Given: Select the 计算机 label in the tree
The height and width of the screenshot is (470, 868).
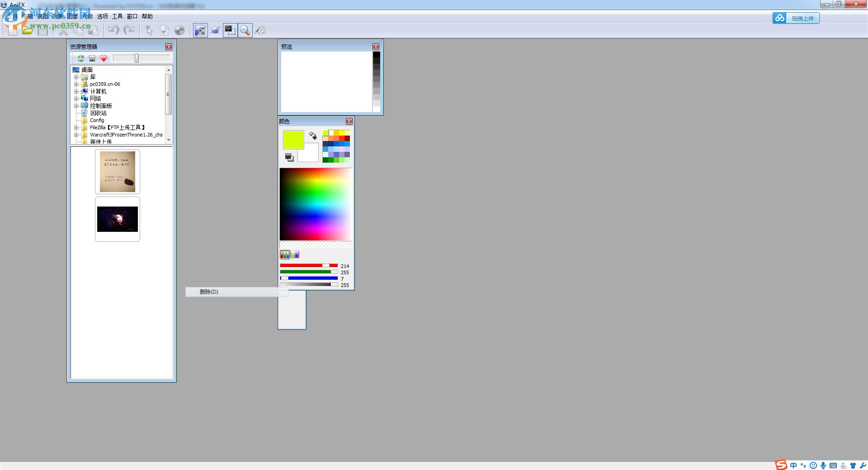Looking at the screenshot, I should tap(98, 91).
